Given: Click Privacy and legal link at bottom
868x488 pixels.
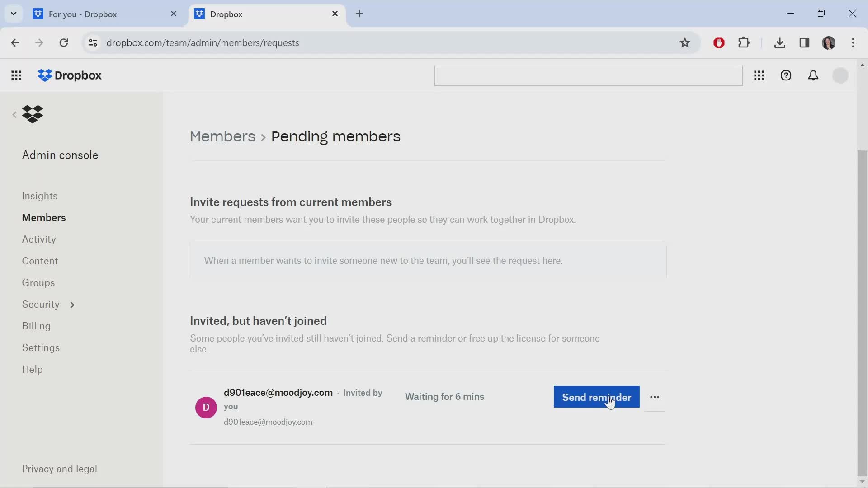Looking at the screenshot, I should click(x=60, y=469).
